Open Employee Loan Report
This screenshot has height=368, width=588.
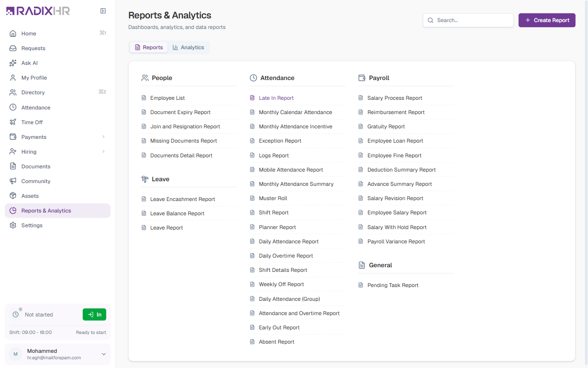point(396,141)
